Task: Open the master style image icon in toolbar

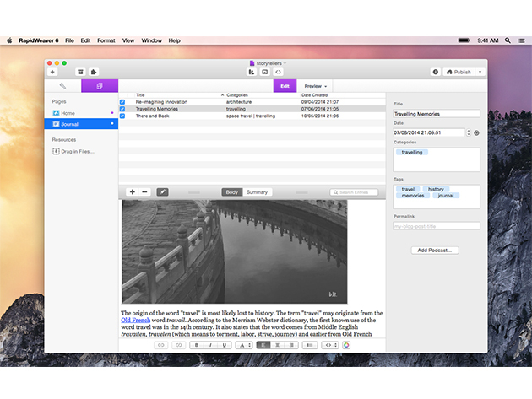Action: click(264, 72)
